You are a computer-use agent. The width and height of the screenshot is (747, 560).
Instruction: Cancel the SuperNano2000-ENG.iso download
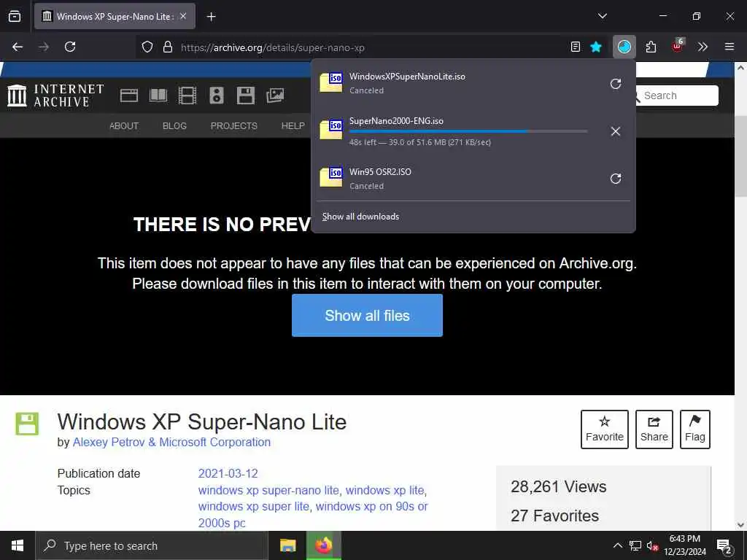click(x=616, y=131)
